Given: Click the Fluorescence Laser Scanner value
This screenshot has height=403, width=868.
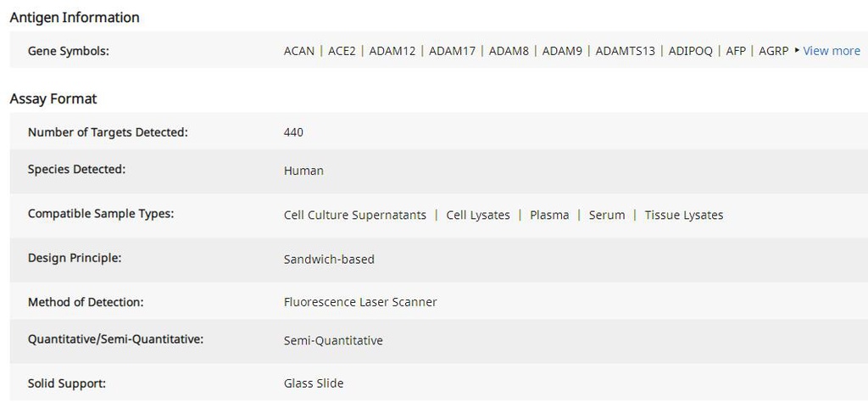Looking at the screenshot, I should (360, 302).
